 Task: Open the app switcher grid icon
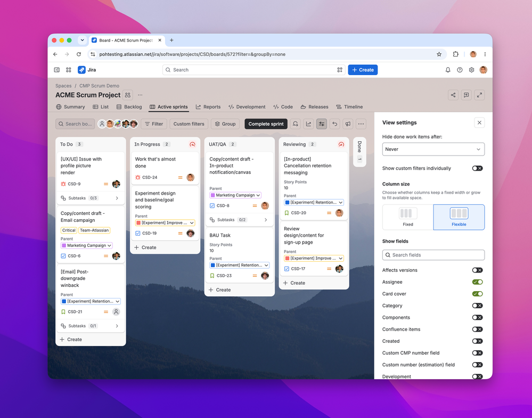click(69, 70)
